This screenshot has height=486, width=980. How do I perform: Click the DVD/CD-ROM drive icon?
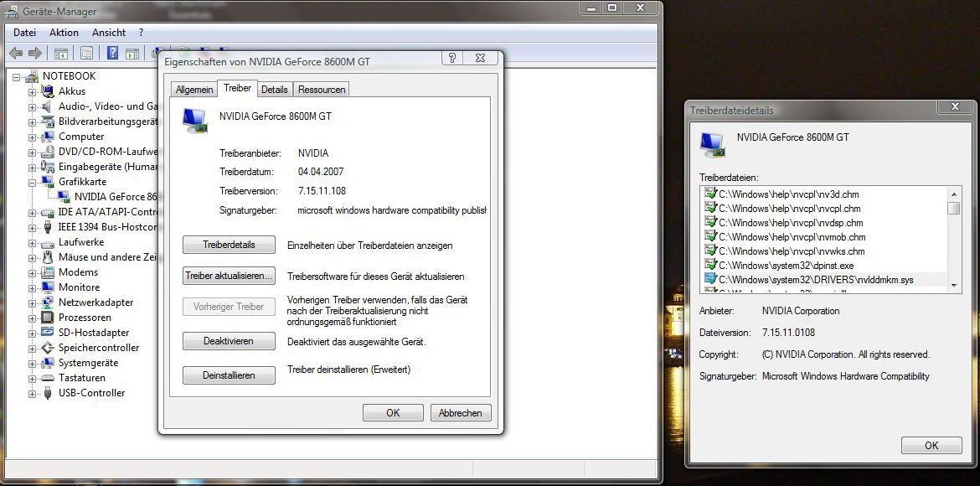pos(48,152)
